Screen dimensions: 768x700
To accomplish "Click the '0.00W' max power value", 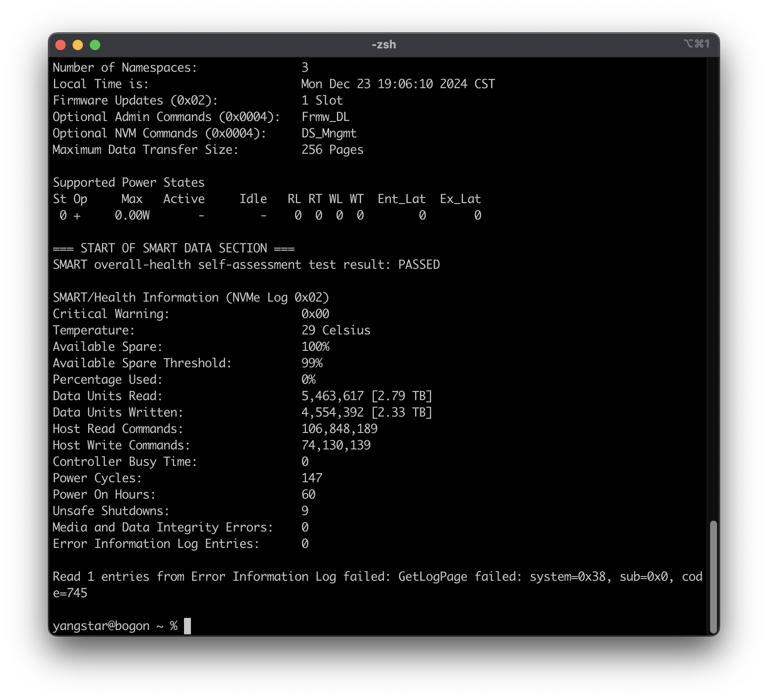I will [132, 215].
